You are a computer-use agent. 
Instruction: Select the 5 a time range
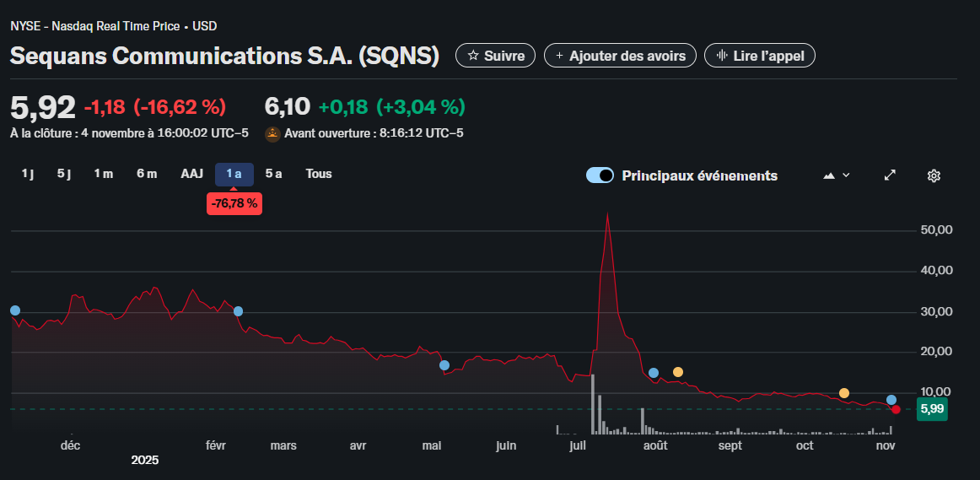tap(274, 174)
